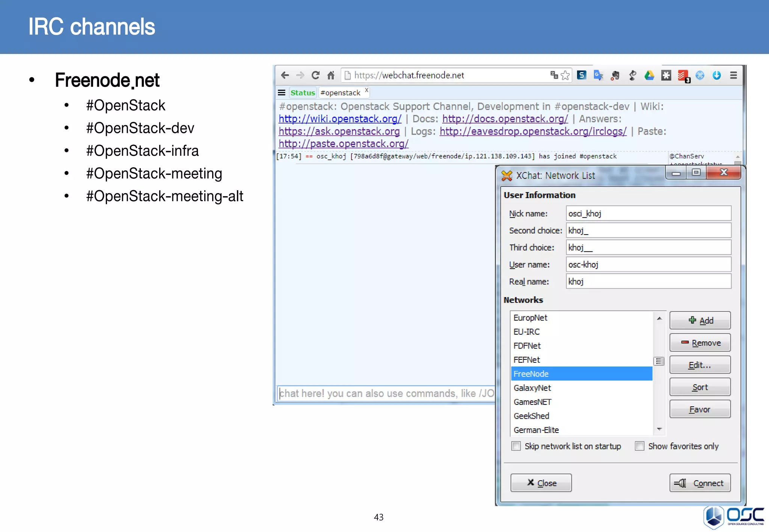Reload the webchat page
Screen dimensions: 769x532
point(315,75)
